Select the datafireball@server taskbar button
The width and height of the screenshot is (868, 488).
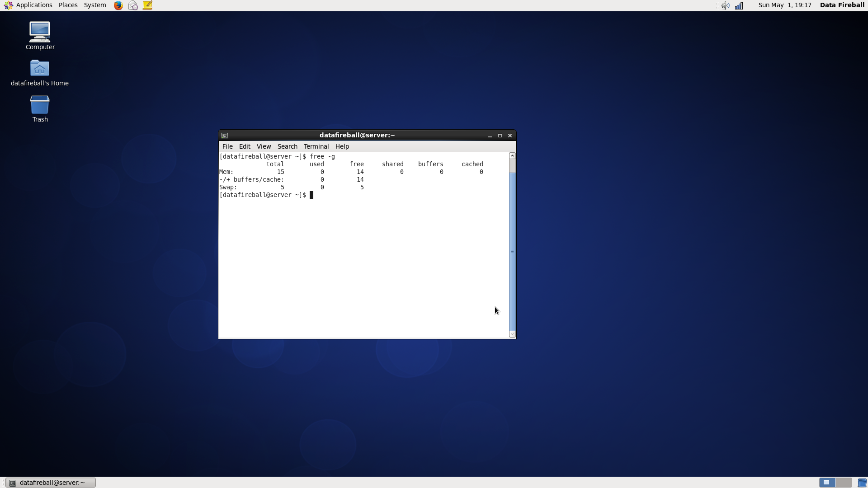click(50, 482)
